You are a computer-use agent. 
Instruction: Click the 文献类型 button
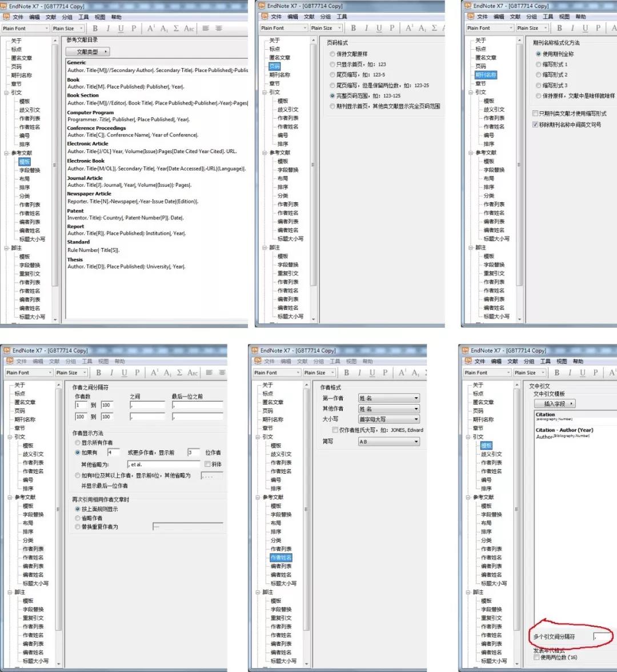pos(88,51)
